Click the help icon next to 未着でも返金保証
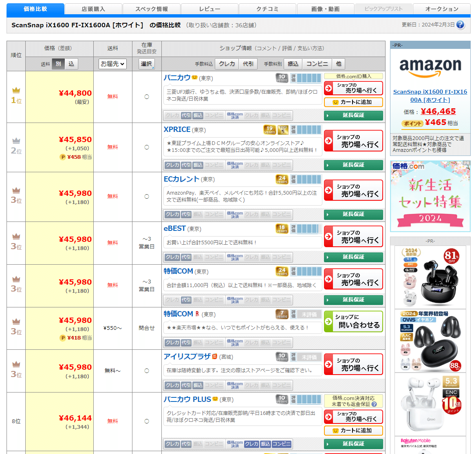 (374, 404)
